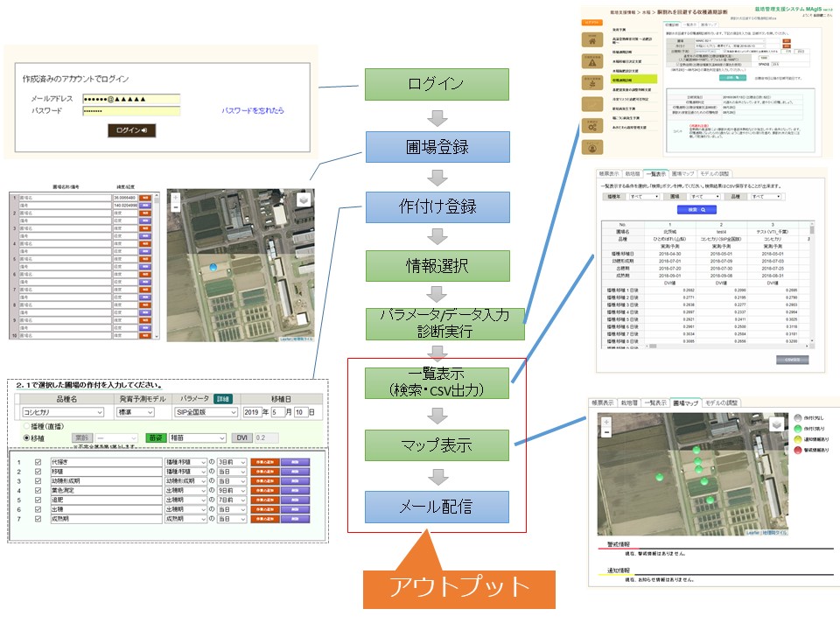Zoom in on the field registration map
Image resolution: width=840 pixels, height=630 pixels.
click(x=175, y=198)
